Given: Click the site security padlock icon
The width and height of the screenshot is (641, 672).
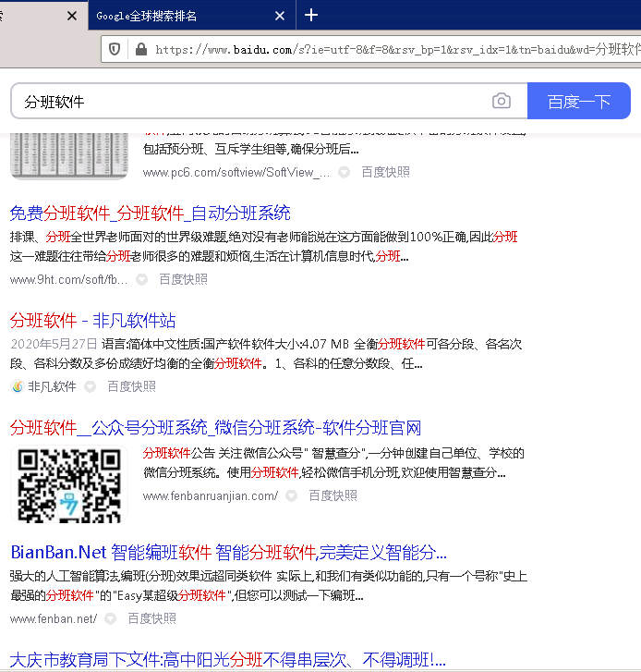Looking at the screenshot, I should (x=141, y=49).
